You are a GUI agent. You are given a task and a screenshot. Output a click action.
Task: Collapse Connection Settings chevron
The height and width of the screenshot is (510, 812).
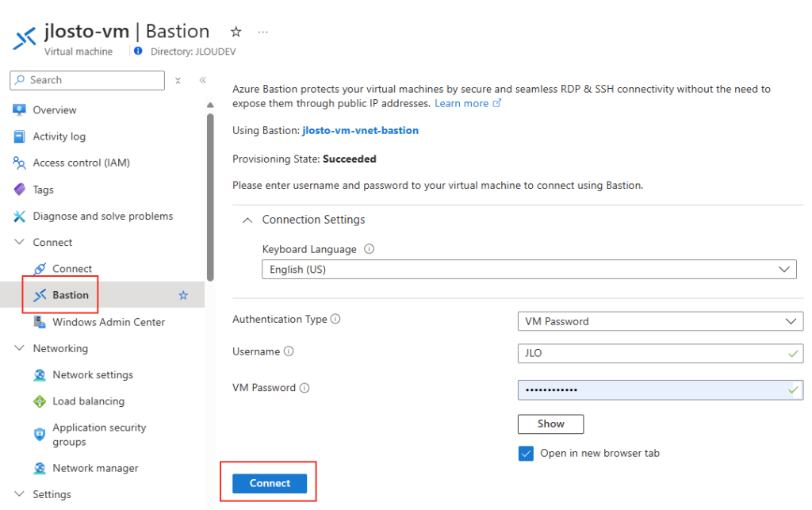(x=247, y=220)
